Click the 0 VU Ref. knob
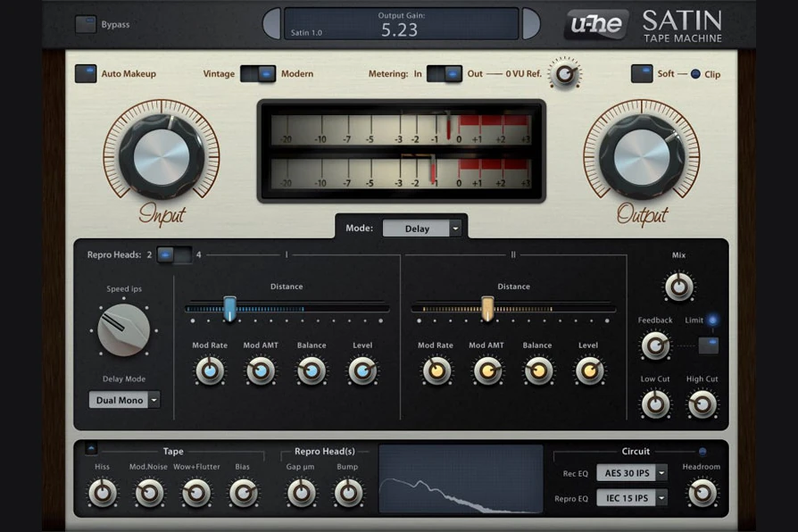Image resolution: width=798 pixels, height=532 pixels. [564, 74]
